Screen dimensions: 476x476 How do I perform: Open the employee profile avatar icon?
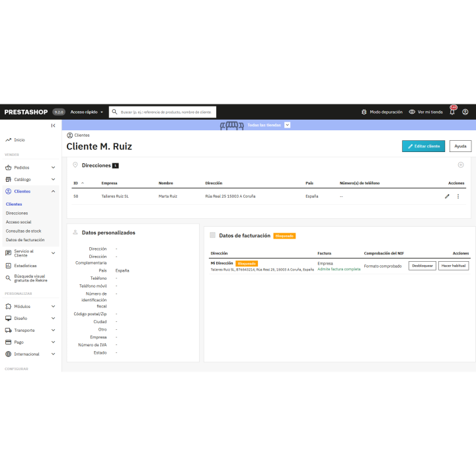(x=465, y=112)
